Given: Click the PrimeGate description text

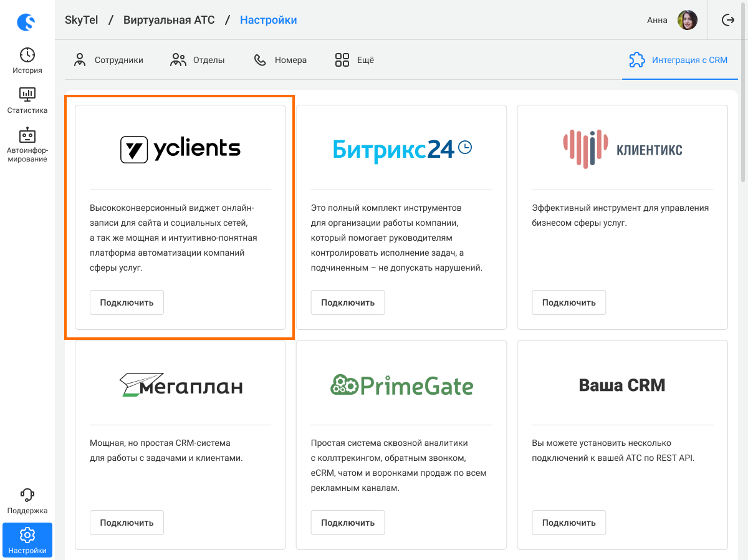Looking at the screenshot, I should tap(399, 465).
